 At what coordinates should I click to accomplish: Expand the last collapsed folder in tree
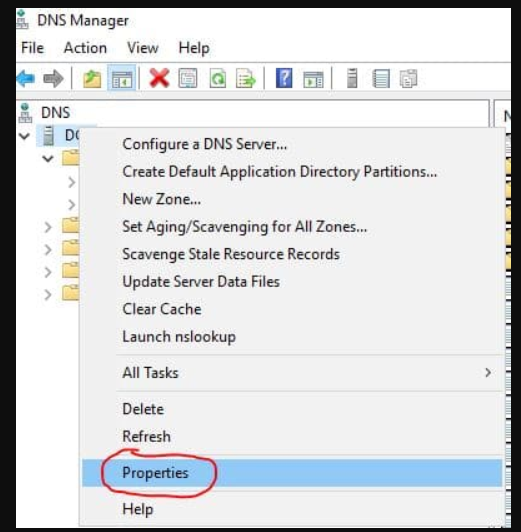[x=48, y=295]
